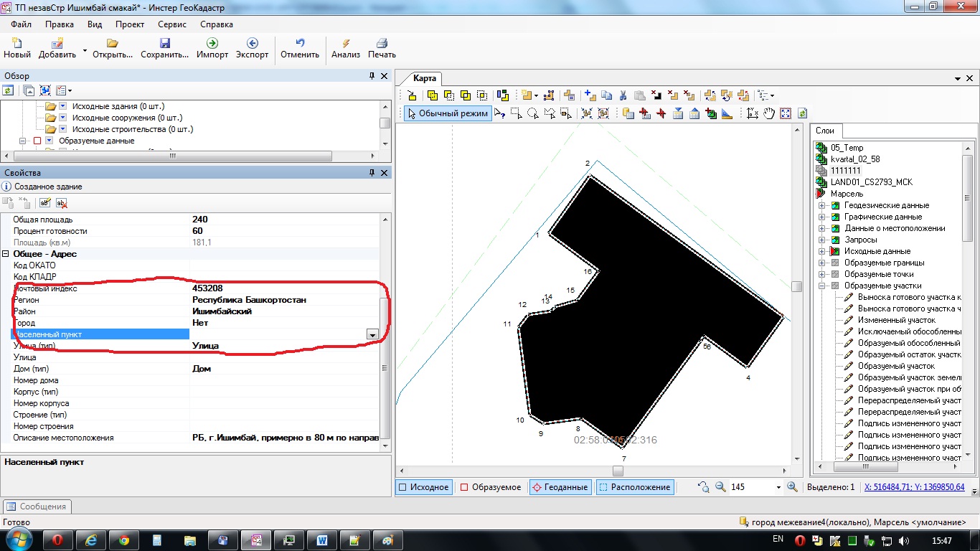Select the Слои tab

coord(825,131)
